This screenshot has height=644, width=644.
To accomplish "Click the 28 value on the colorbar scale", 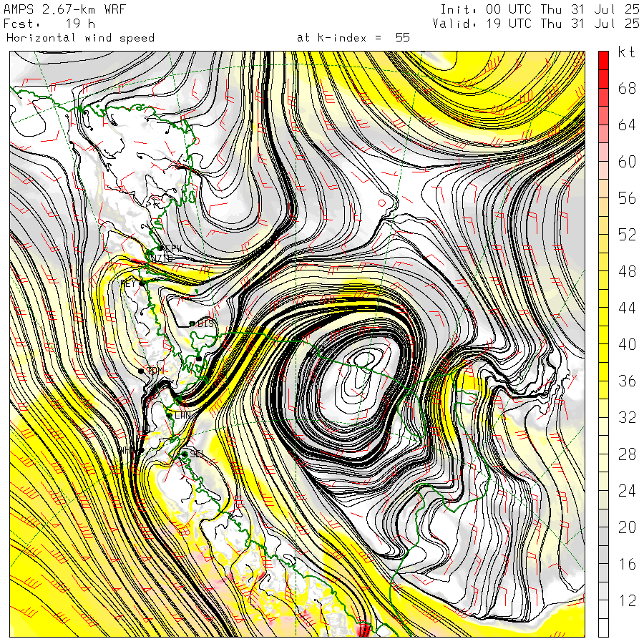I will pyautogui.click(x=627, y=454).
